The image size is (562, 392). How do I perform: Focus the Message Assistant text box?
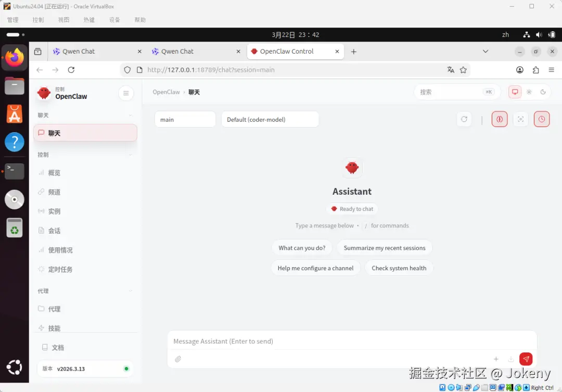pos(352,341)
